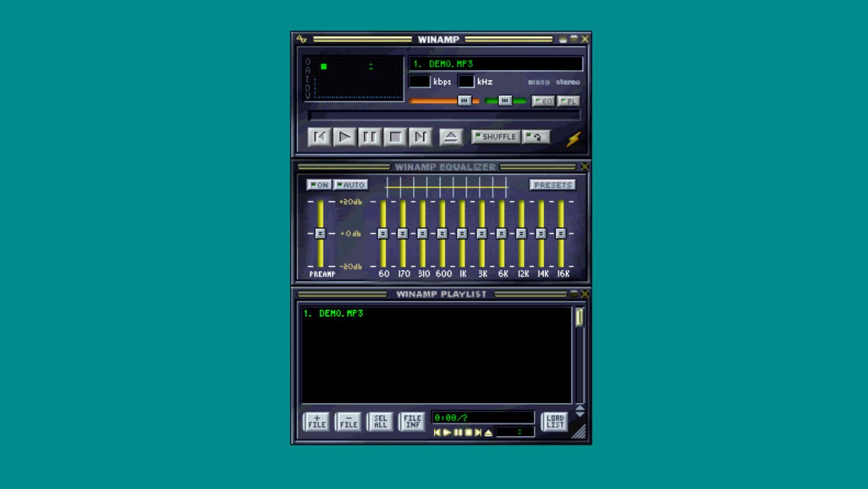The image size is (868, 489).
Task: Open the Load List playlist menu
Action: click(x=554, y=422)
